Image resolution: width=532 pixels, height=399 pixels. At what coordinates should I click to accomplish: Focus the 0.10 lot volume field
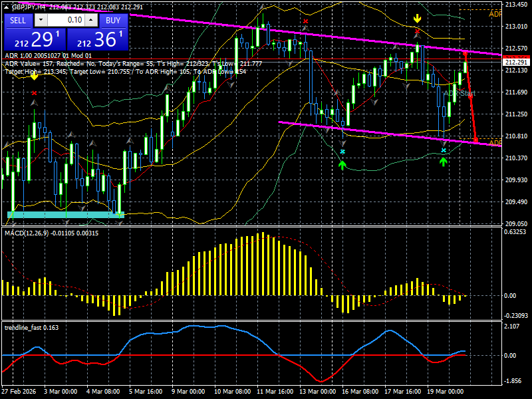click(x=66, y=20)
